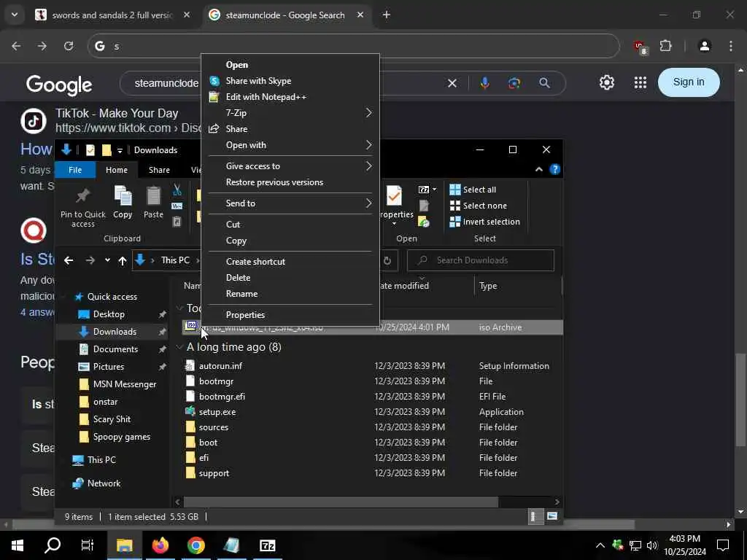Click the ribbon Copy icon

[x=123, y=195]
